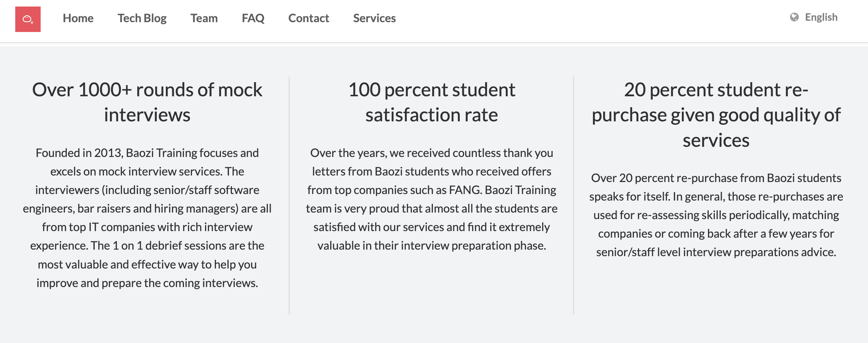Click the paragraph mentioning FANG offers
Screen dimensions: 868x343
(431, 199)
